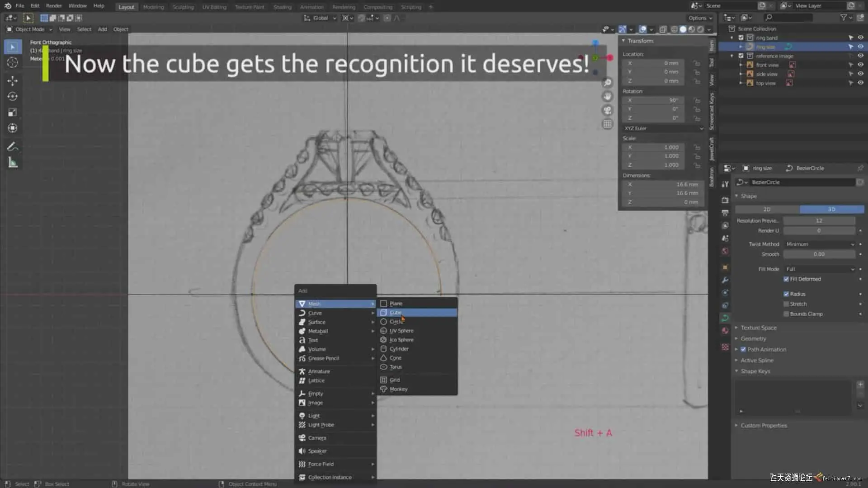Choose Cube from the Mesh submenu
The height and width of the screenshot is (488, 868).
(x=396, y=313)
